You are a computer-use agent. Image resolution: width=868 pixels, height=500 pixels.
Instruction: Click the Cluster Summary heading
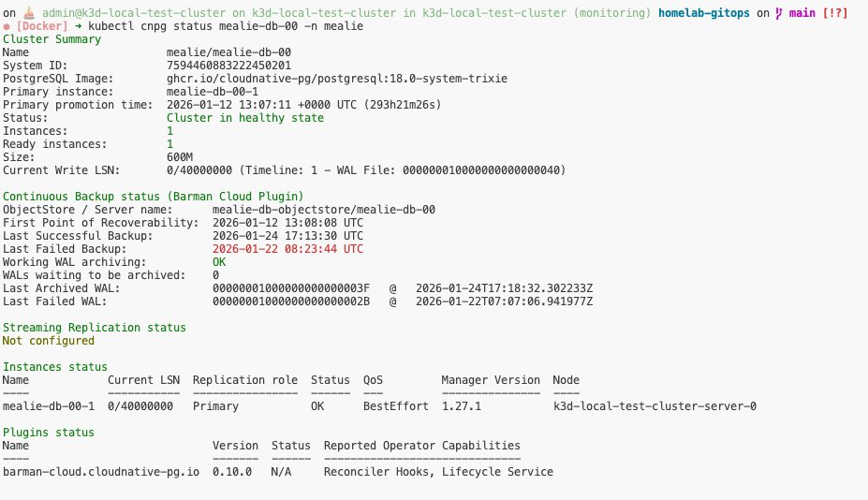coord(50,39)
